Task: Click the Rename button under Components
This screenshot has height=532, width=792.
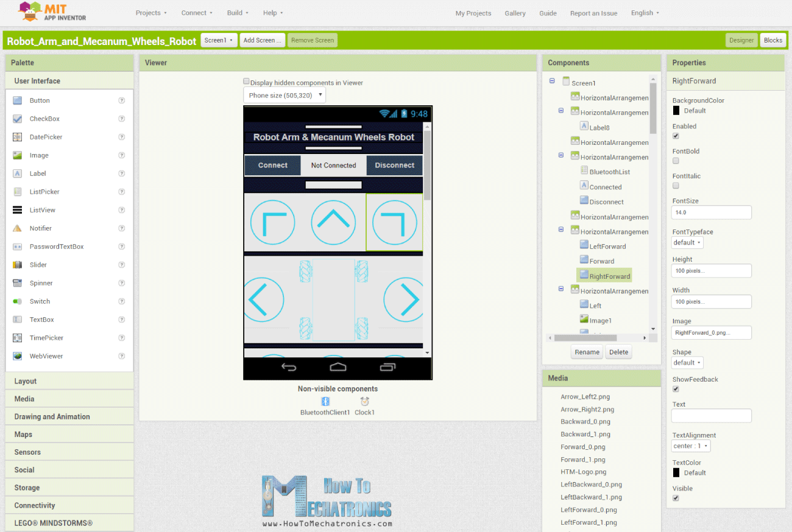Action: tap(586, 352)
